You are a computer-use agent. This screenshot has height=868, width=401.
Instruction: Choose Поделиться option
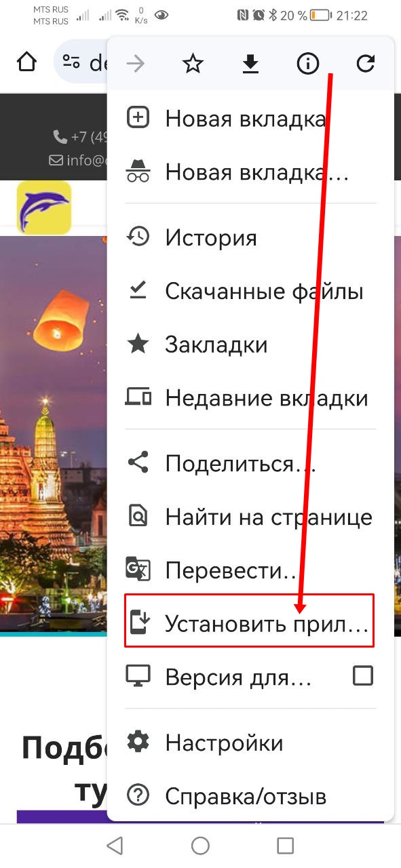click(x=251, y=464)
